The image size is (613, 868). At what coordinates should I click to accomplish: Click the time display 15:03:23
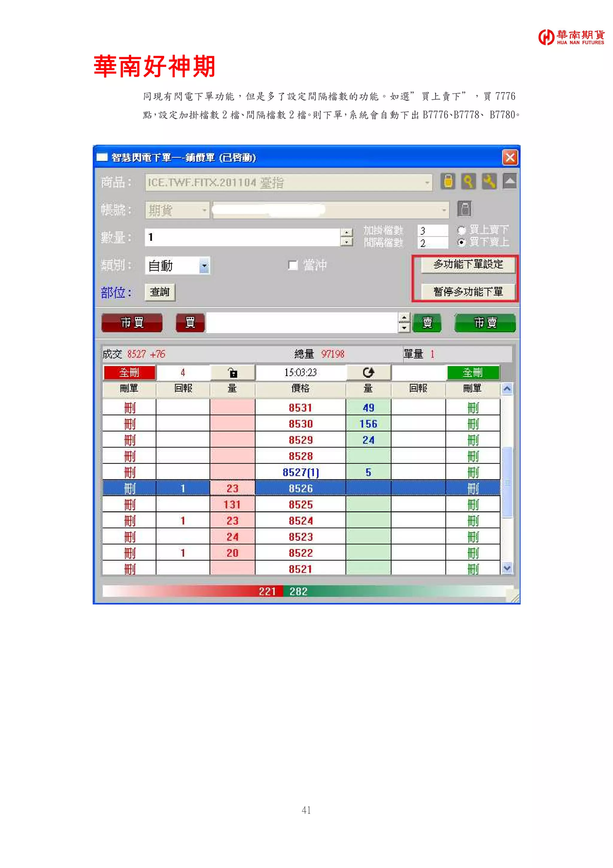click(x=301, y=373)
